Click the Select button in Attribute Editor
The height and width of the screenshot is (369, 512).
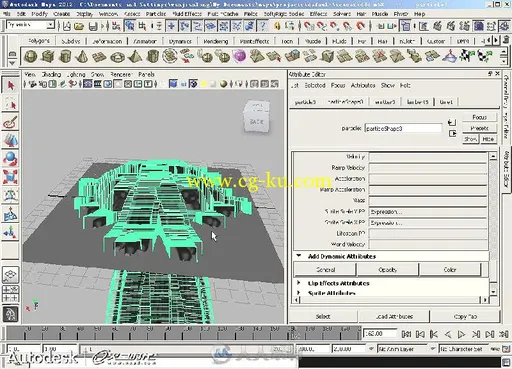(x=323, y=316)
